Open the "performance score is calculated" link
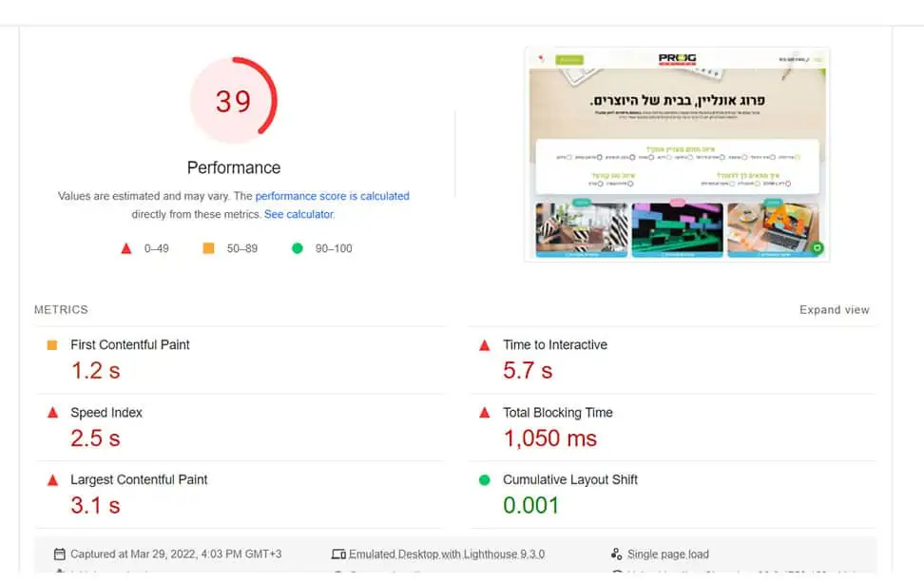 pos(333,196)
